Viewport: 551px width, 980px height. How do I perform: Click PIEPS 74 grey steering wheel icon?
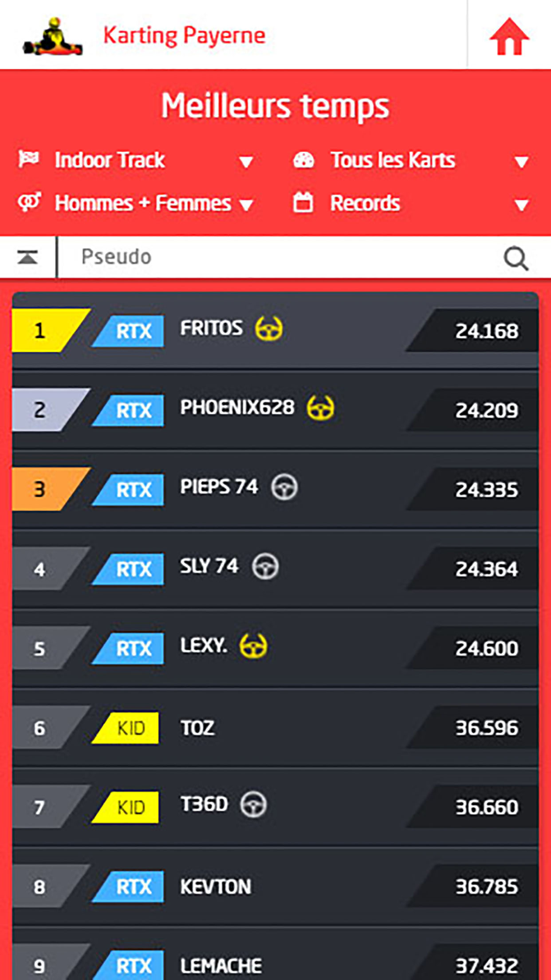coord(284,487)
